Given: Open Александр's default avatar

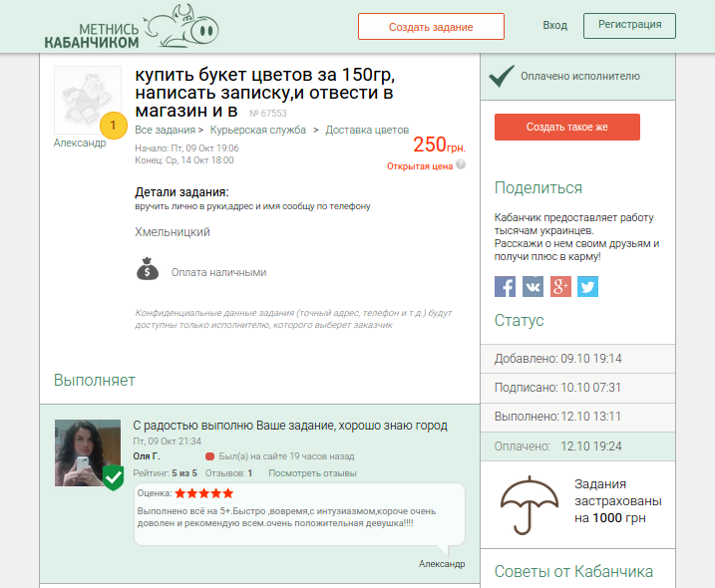Looking at the screenshot, I should coord(88,100).
